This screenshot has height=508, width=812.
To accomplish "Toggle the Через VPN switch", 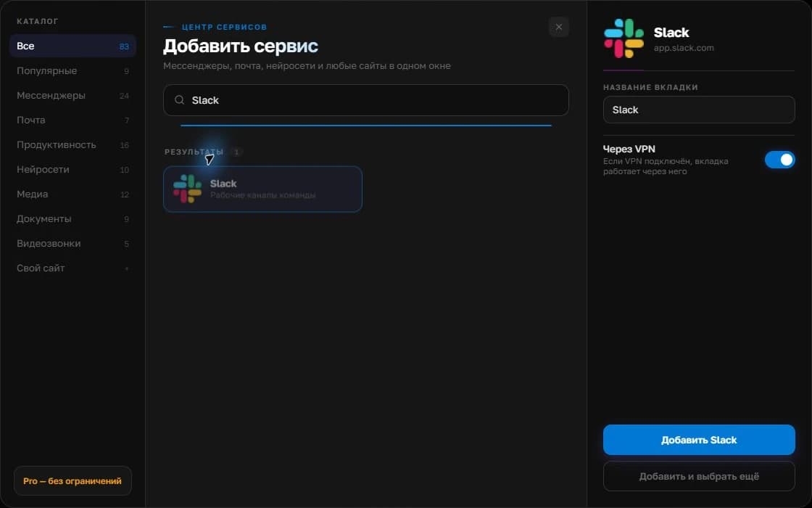I will (x=779, y=160).
